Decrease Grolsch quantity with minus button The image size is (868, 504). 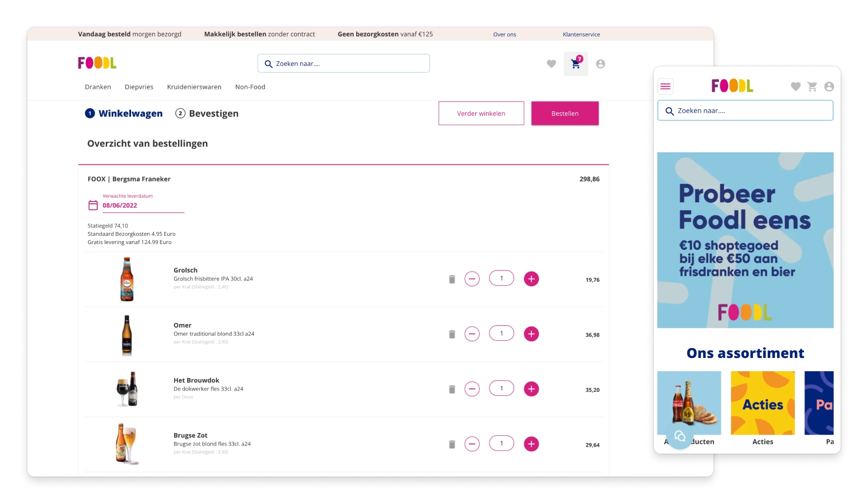(x=472, y=279)
